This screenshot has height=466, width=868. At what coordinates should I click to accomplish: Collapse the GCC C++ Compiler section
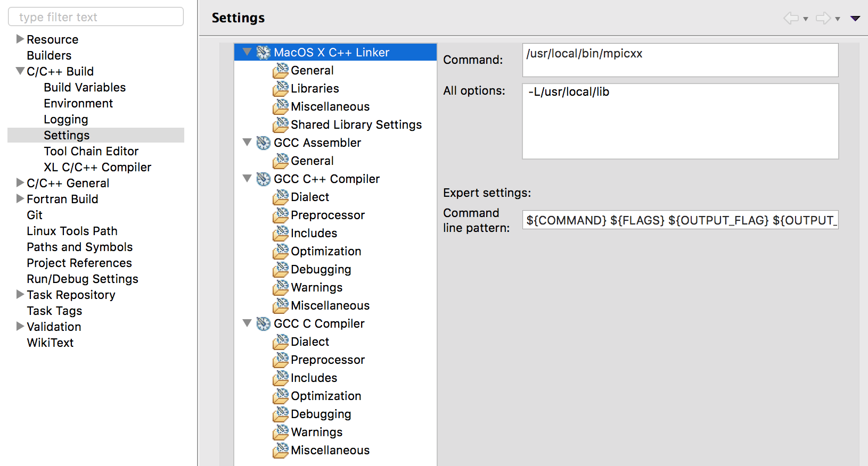click(247, 179)
